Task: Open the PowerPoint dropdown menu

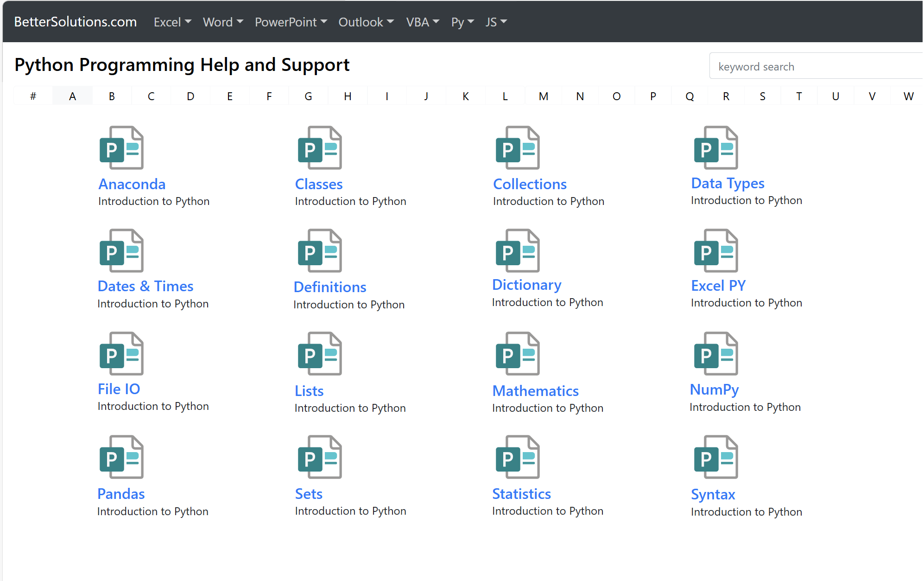Action: tap(291, 22)
